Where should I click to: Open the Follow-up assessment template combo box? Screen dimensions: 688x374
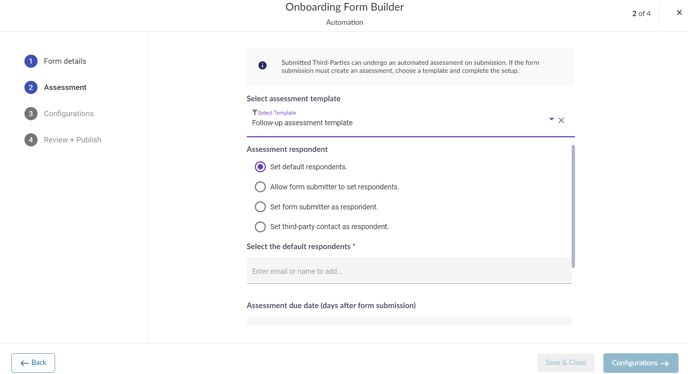point(410,122)
